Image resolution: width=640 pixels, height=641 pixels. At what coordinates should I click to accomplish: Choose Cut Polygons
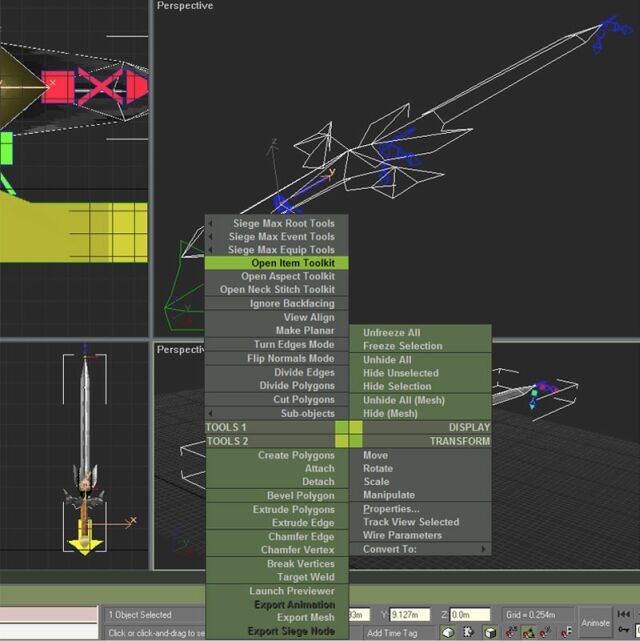click(x=277, y=399)
